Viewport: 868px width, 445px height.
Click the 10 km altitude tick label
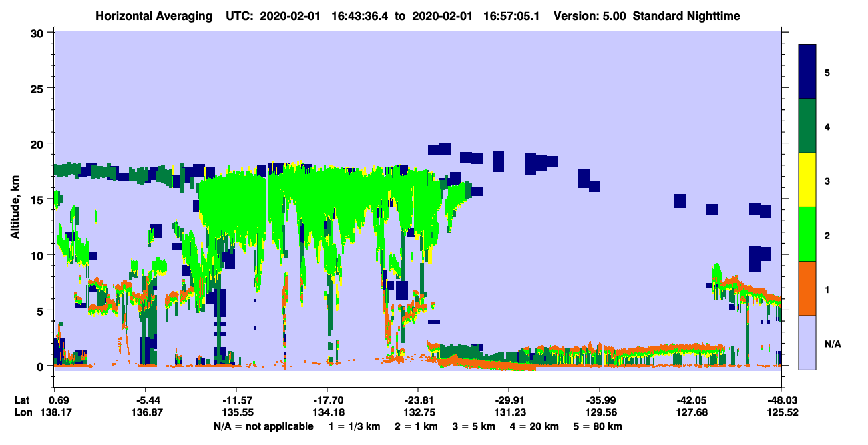click(x=38, y=255)
